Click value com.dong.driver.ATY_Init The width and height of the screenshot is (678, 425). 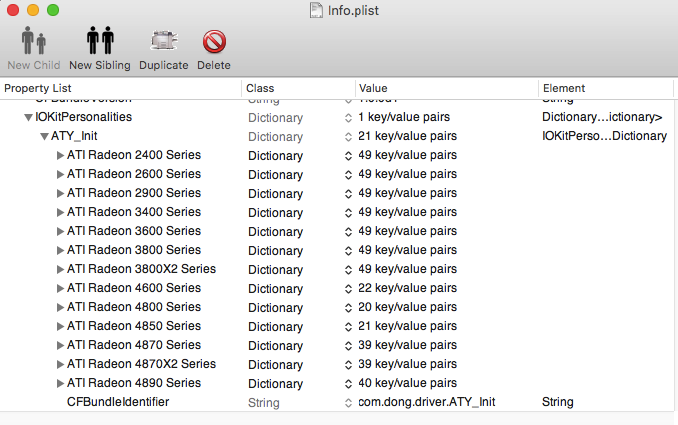(x=427, y=402)
